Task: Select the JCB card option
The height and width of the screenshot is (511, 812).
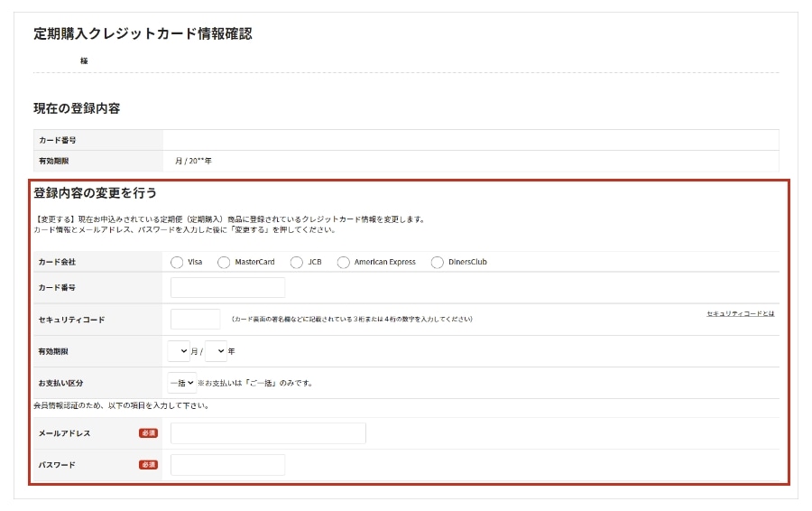Action: [297, 262]
